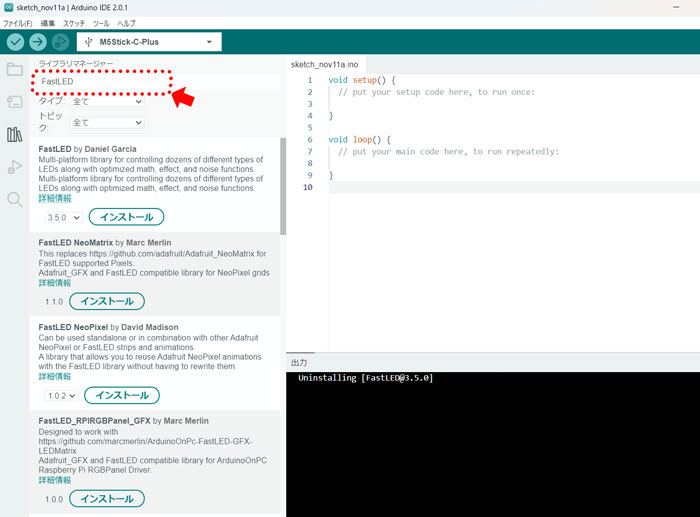
Task: Click the ライブラリマネージャー panel heading
Action: click(x=76, y=64)
